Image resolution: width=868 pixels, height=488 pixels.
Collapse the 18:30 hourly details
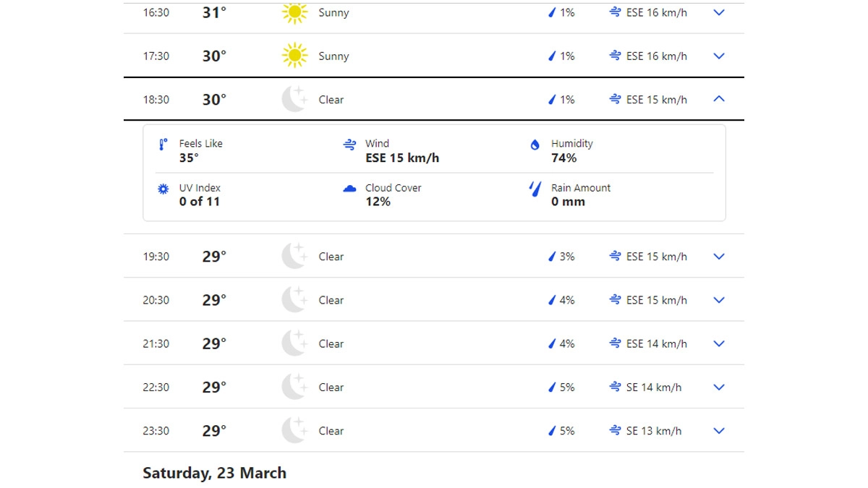click(718, 99)
